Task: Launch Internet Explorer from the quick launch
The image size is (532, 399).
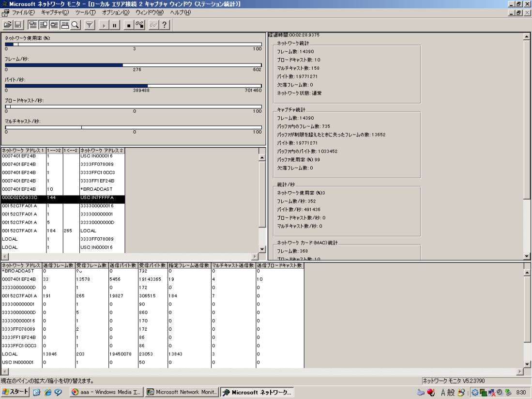Action: click(48, 392)
